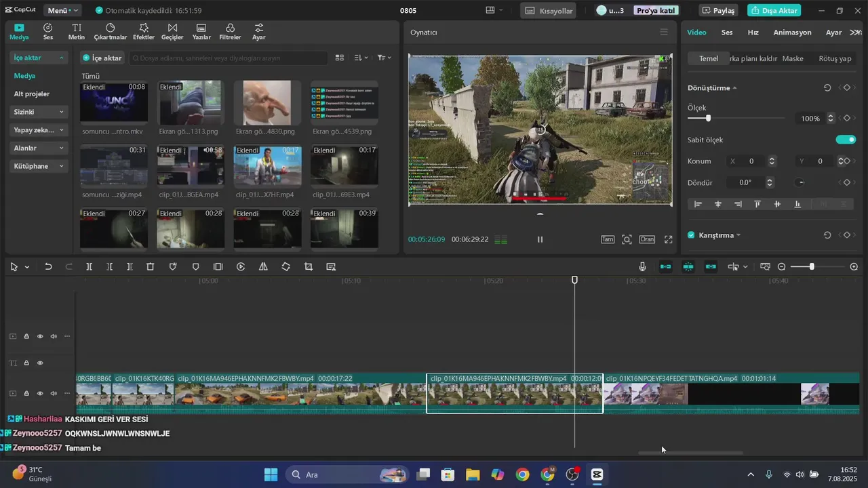This screenshot has height=488, width=868.
Task: Hide the upper video track
Action: click(40, 336)
